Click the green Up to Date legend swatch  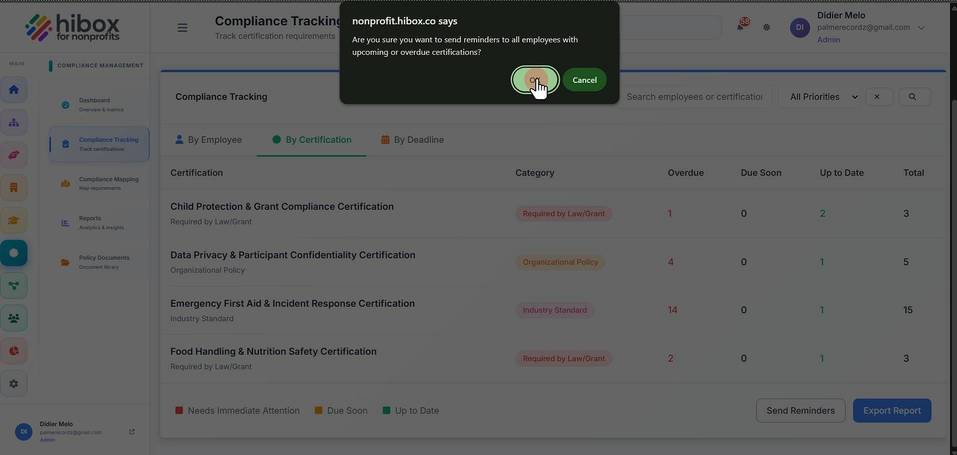[x=386, y=411]
